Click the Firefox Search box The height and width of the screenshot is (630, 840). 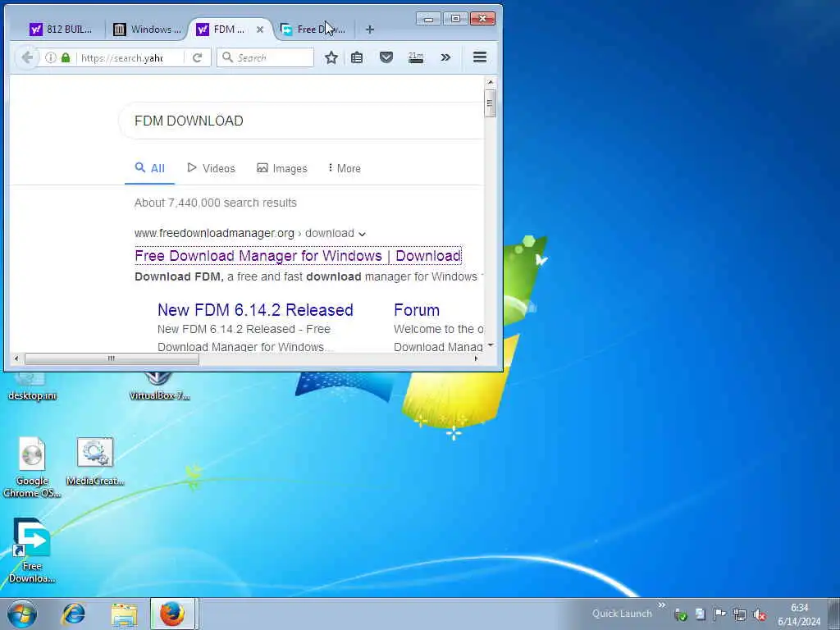[x=265, y=57]
